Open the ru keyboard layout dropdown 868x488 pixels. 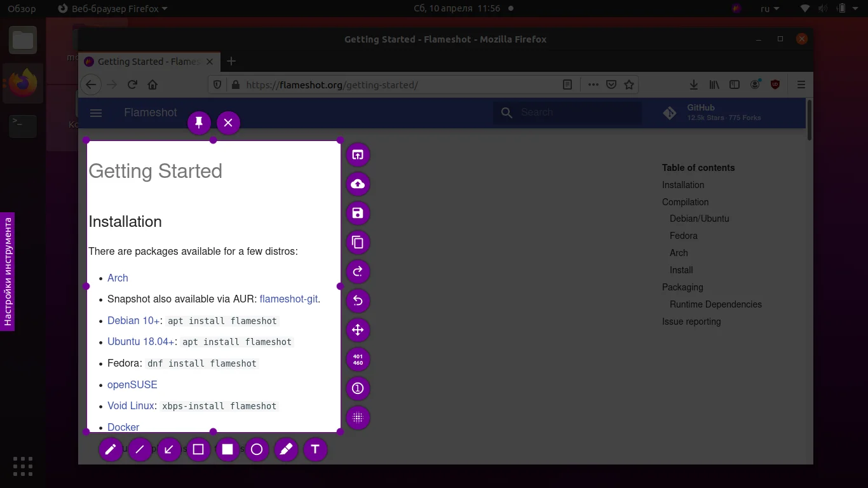click(x=770, y=9)
